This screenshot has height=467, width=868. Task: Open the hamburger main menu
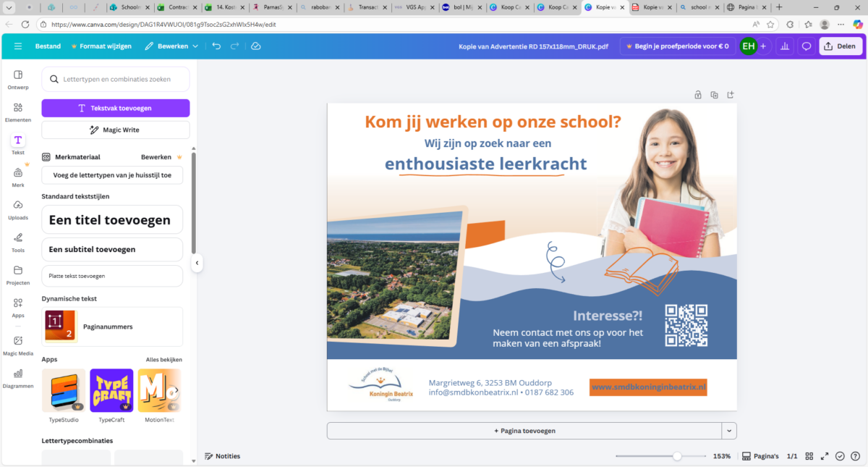click(x=17, y=46)
